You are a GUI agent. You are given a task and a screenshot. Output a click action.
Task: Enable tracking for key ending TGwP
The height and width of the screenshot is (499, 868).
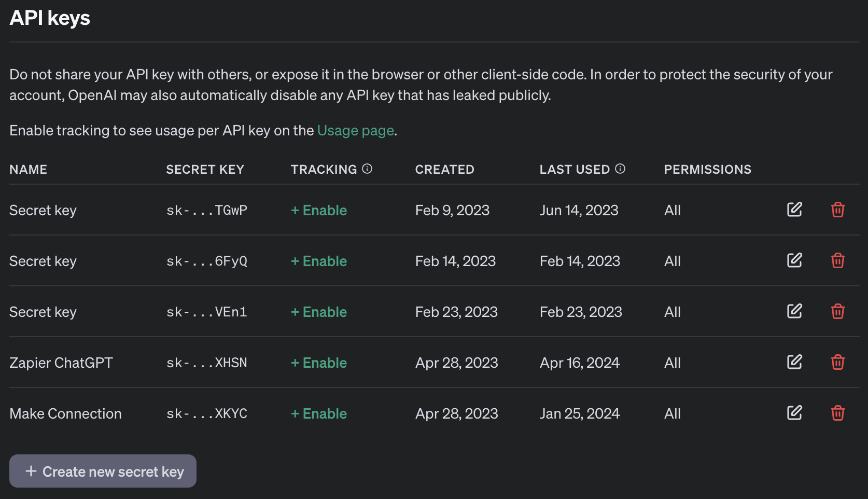click(319, 210)
